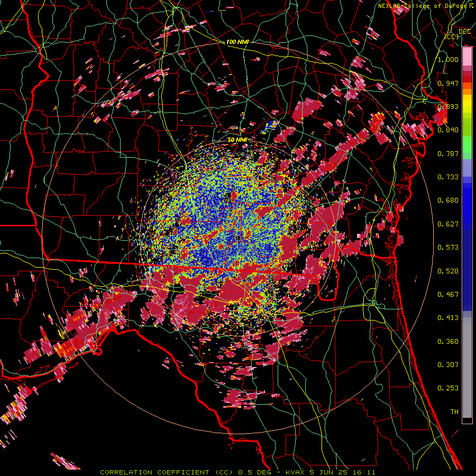476x476 pixels.
Task: Click the 0.253 legend value
Action: 448,388
